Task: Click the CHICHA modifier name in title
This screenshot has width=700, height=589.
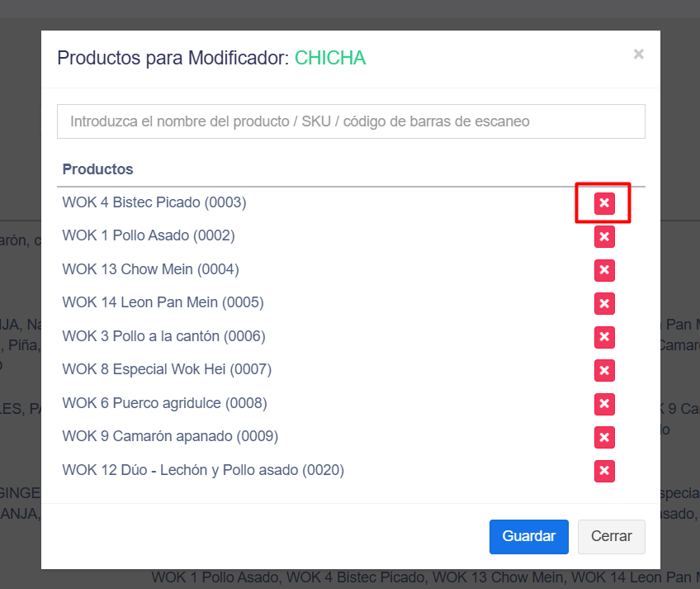Action: point(330,58)
